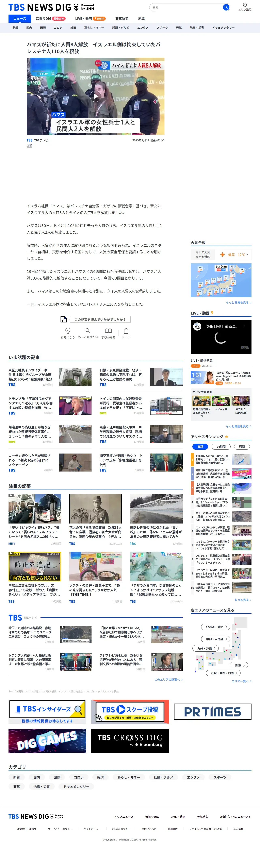Screen dimensions: 260x868
Task: Switch to the LIVE・動画 main tab
Action: (x=90, y=19)
